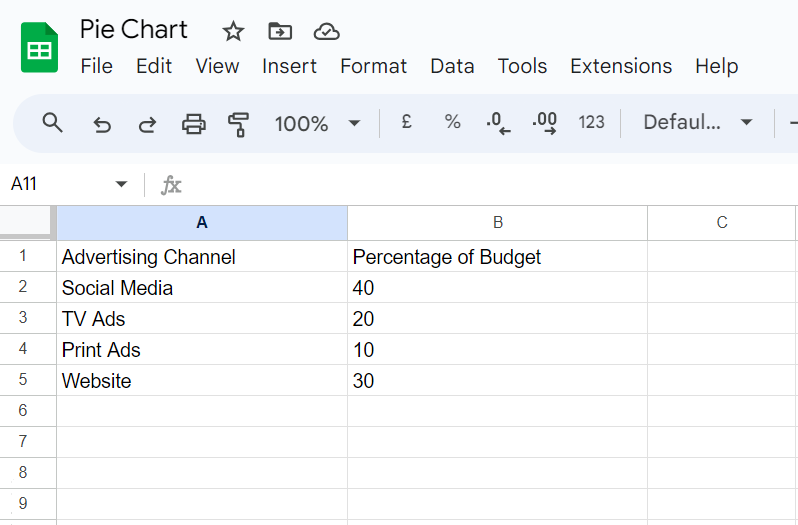Star the Pie Chart document
Screen dimensions: 798x525
pos(233,32)
